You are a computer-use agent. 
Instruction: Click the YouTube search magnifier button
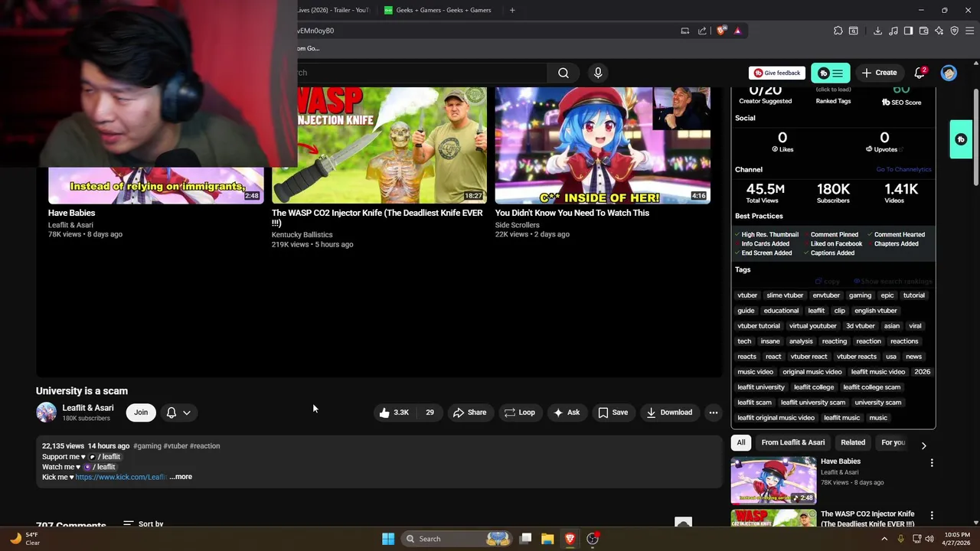(563, 73)
